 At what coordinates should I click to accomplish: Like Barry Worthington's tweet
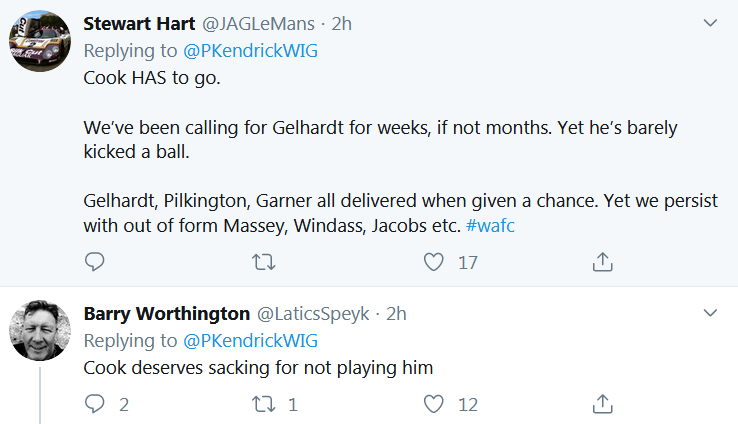tap(433, 404)
